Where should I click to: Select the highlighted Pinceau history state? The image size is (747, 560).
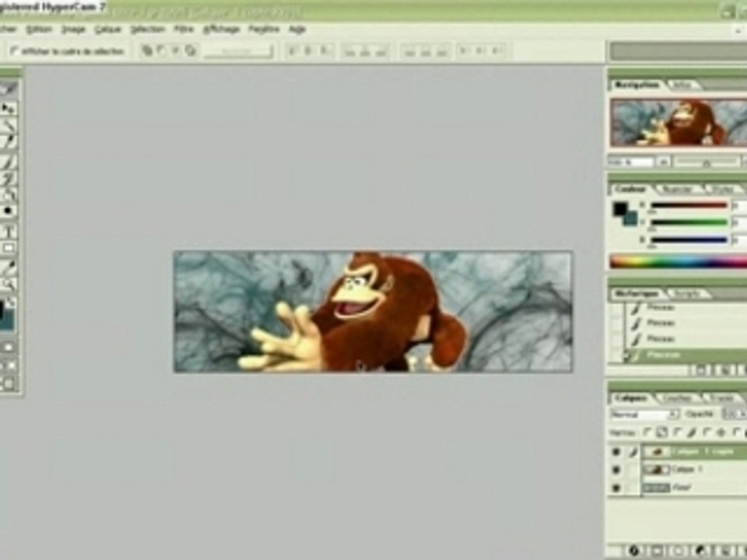685,355
